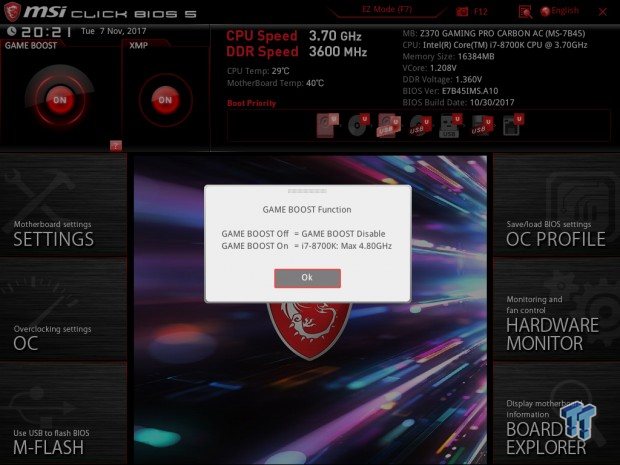Screen dimensions: 620x465
Task: Click the clock time 20:21
Action: point(46,32)
